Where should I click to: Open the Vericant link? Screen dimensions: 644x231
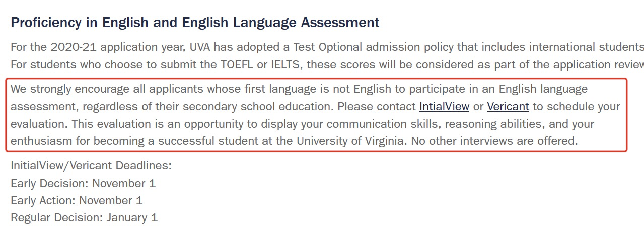[508, 107]
